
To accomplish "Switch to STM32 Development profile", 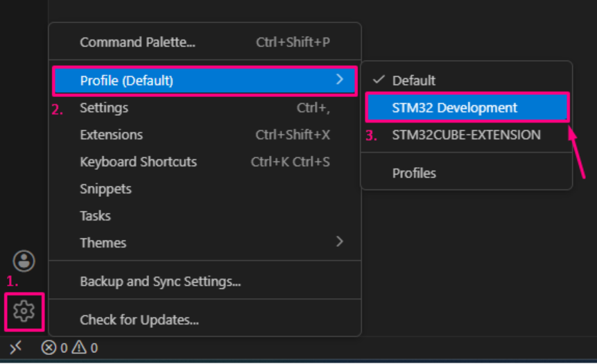I will 454,107.
